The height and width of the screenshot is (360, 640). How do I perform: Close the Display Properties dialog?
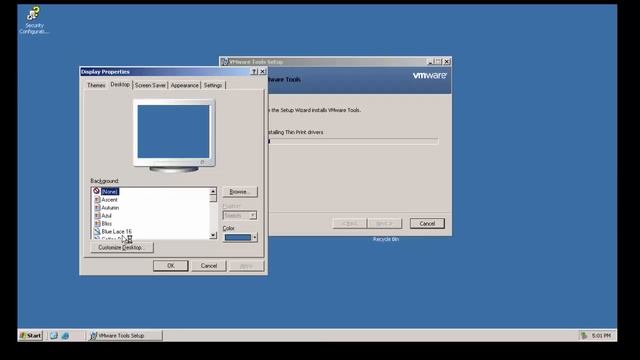point(262,72)
